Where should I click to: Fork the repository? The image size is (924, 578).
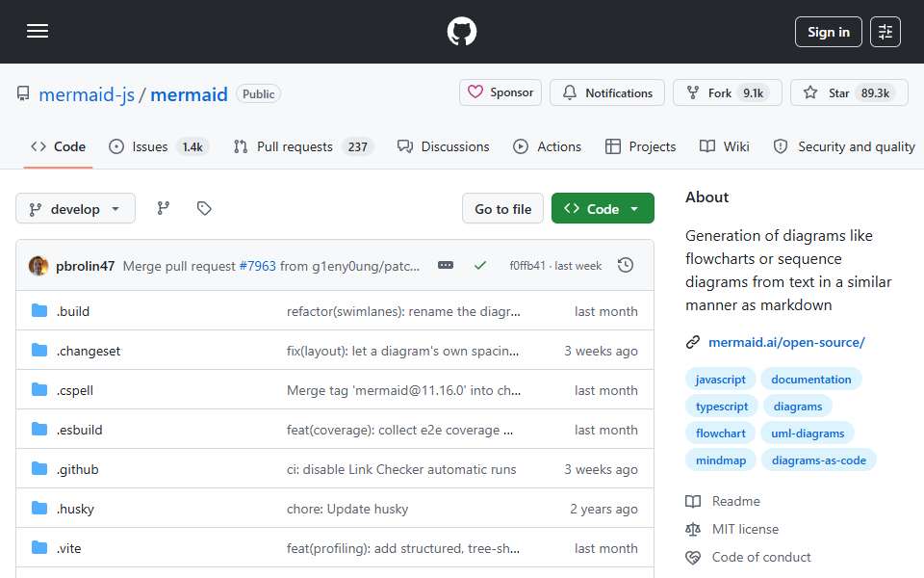coord(728,92)
